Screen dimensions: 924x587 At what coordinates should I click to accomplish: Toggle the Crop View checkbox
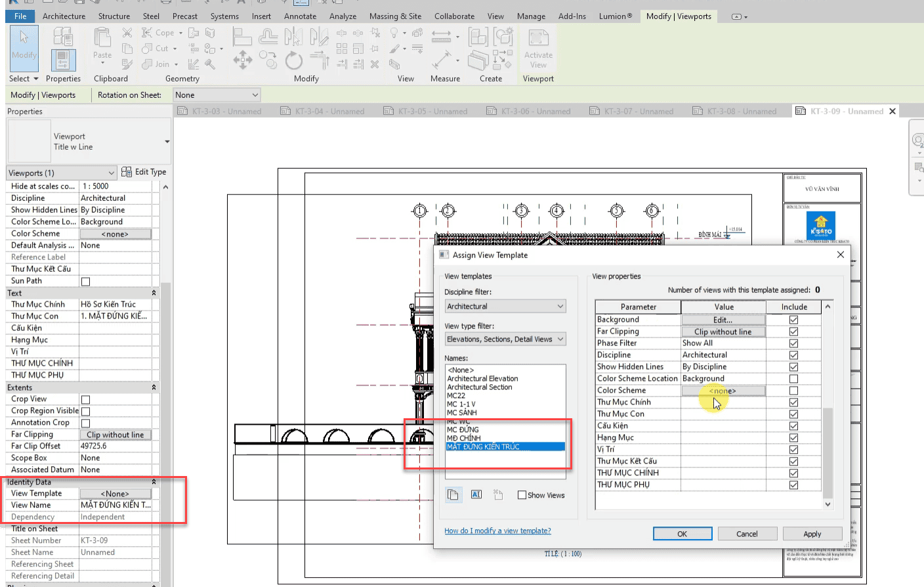[x=85, y=400]
